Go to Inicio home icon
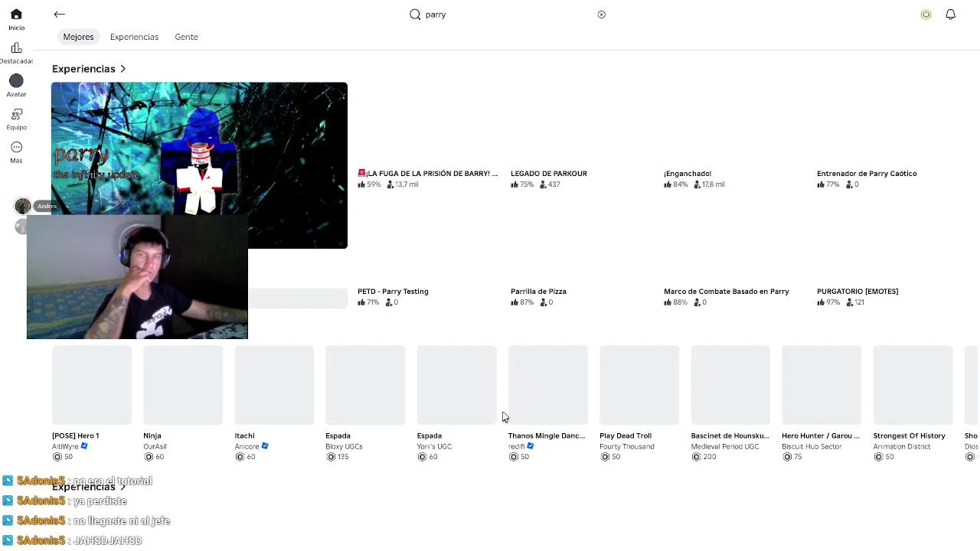Screen dimensions: 980x551 (16, 15)
